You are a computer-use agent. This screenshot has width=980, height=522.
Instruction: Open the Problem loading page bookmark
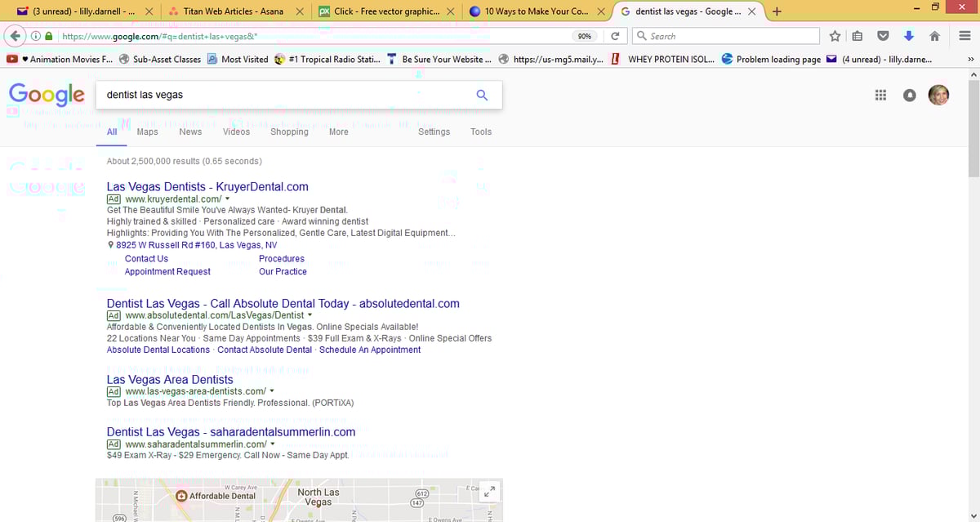771,60
